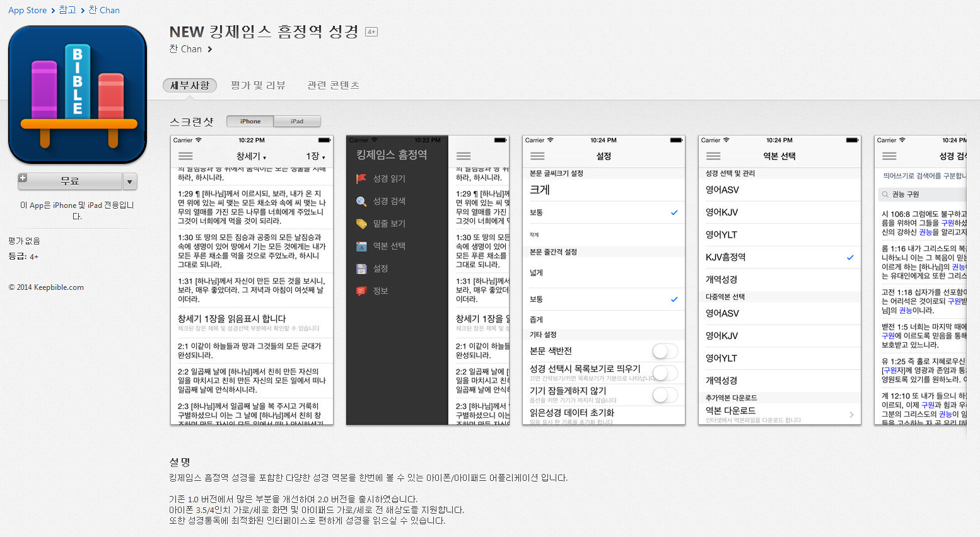Click speech bubble icon beside 정보

(361, 291)
